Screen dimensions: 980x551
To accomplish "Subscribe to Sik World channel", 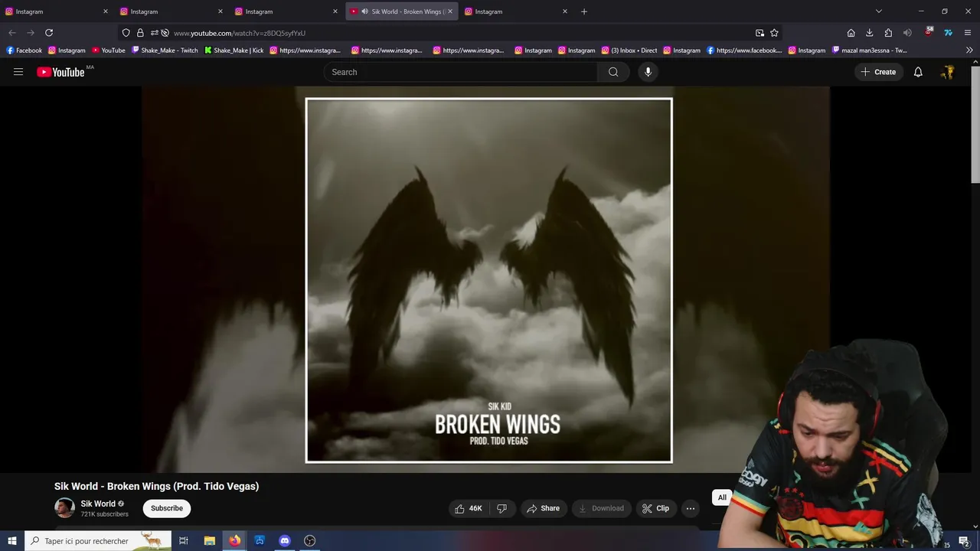I will [x=167, y=508].
